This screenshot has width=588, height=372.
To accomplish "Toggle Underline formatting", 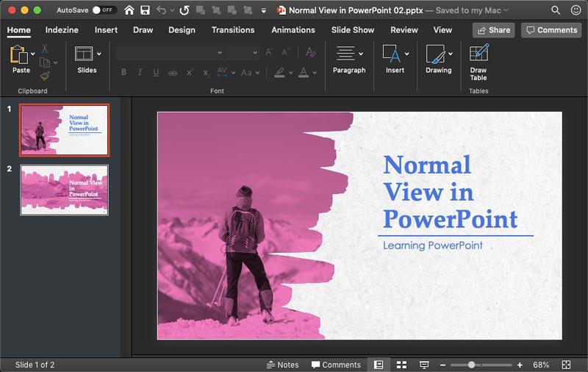I will coord(156,72).
